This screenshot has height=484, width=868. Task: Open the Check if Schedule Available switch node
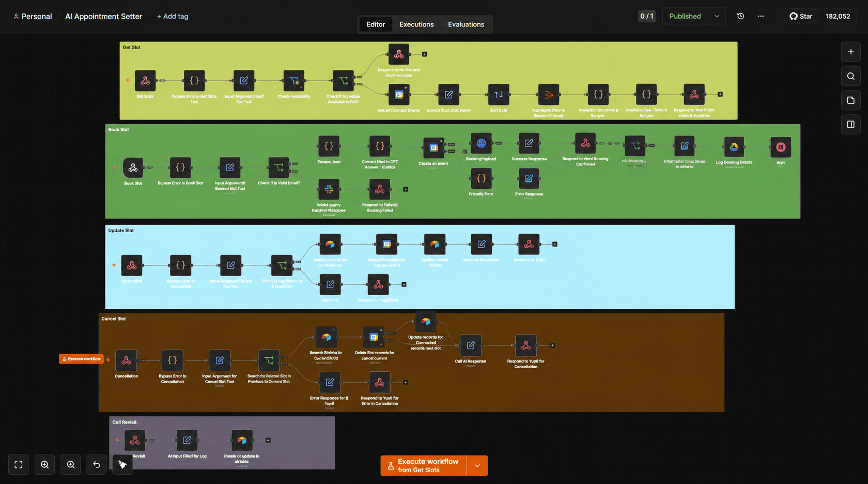point(344,81)
